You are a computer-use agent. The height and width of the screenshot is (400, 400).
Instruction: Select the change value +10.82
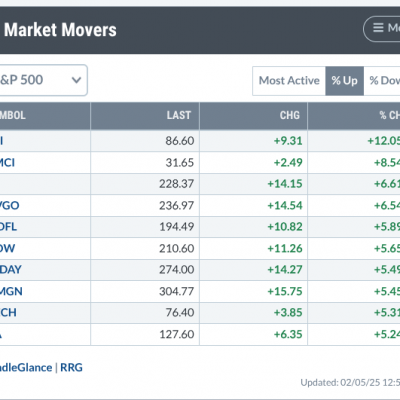pyautogui.click(x=285, y=227)
